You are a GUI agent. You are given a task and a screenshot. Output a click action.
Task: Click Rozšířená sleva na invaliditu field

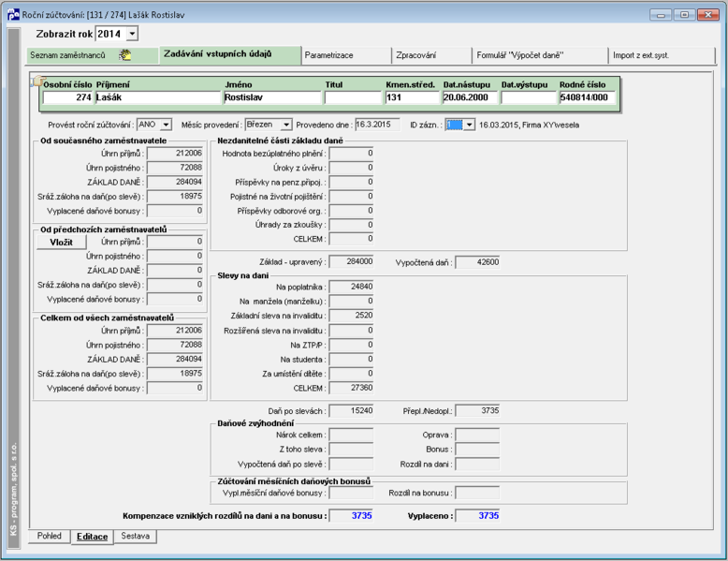(x=351, y=331)
